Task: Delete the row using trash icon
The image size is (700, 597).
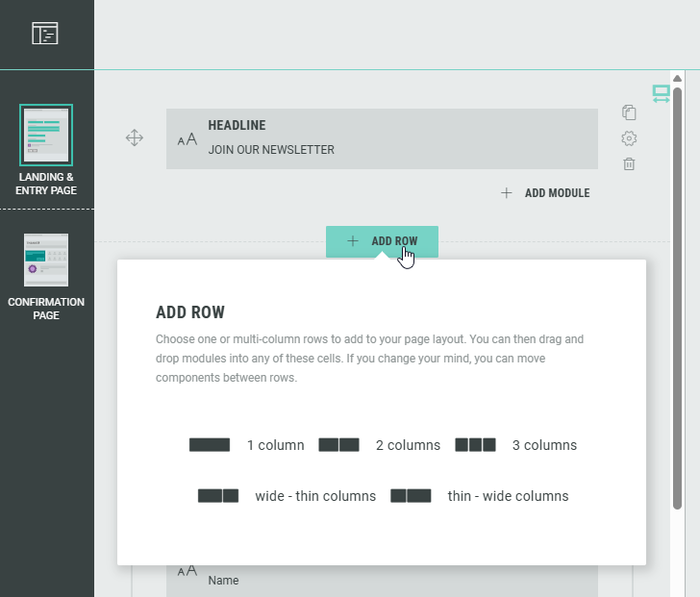Action: point(629,164)
